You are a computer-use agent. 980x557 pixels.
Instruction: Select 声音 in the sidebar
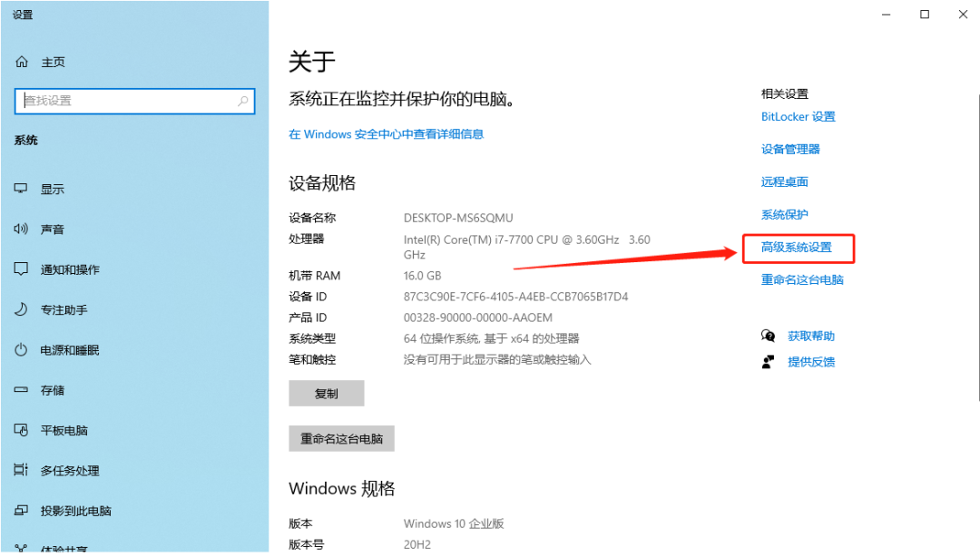point(53,230)
